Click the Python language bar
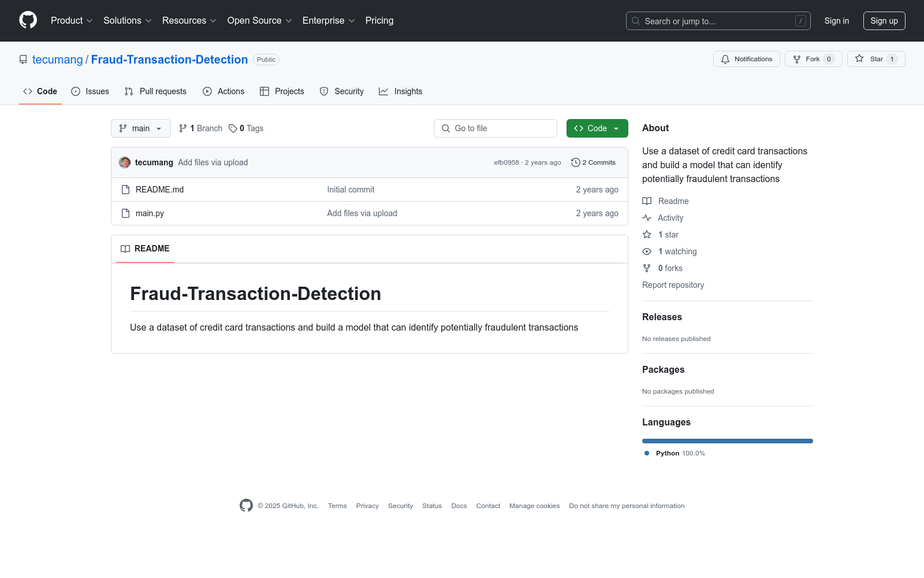The height and width of the screenshot is (578, 924). 728,441
